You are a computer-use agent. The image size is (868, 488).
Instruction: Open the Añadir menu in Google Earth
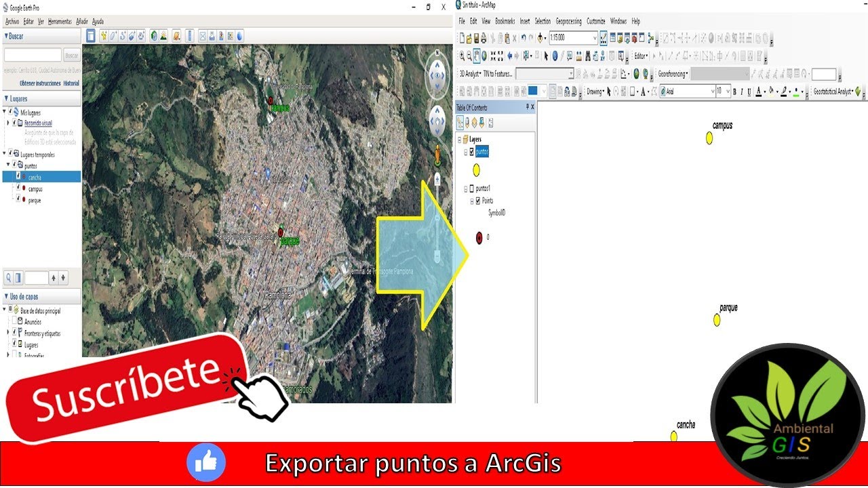pyautogui.click(x=82, y=22)
